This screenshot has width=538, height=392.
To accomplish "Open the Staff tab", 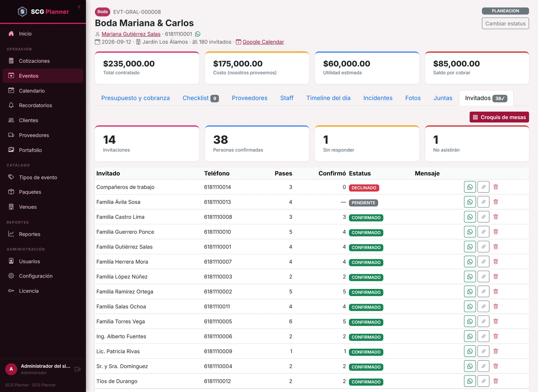I will (287, 98).
